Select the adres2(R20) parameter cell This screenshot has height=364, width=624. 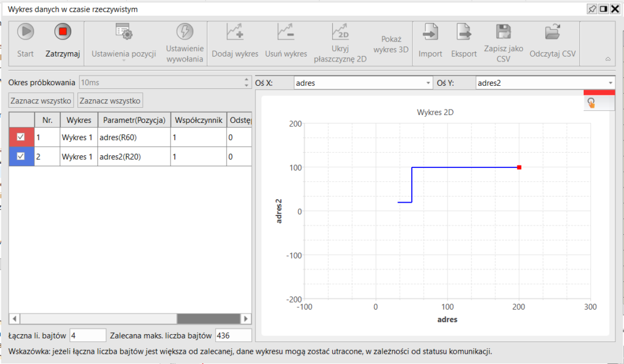click(x=134, y=156)
